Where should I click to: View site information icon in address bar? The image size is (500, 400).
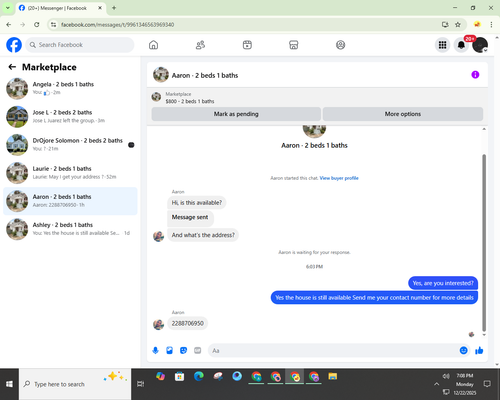(53, 25)
